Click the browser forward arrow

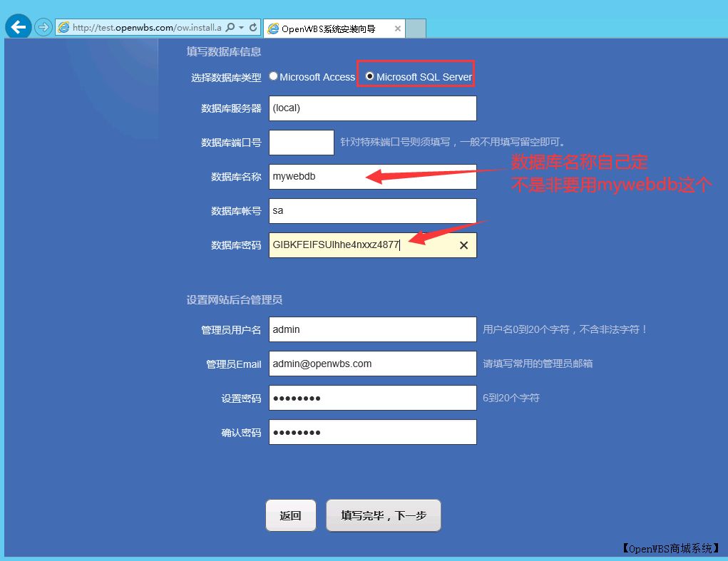tap(43, 26)
